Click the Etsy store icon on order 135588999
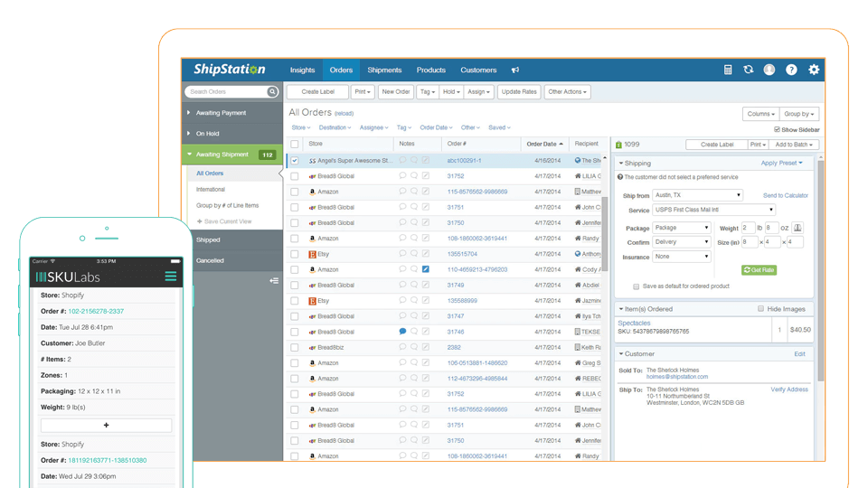Screen dimensions: 868x488 pyautogui.click(x=312, y=301)
